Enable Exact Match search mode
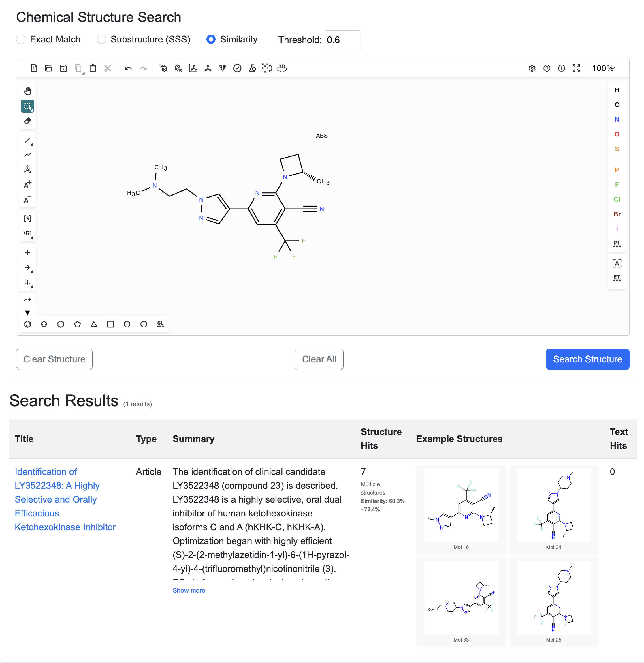644x663 pixels. pos(21,39)
